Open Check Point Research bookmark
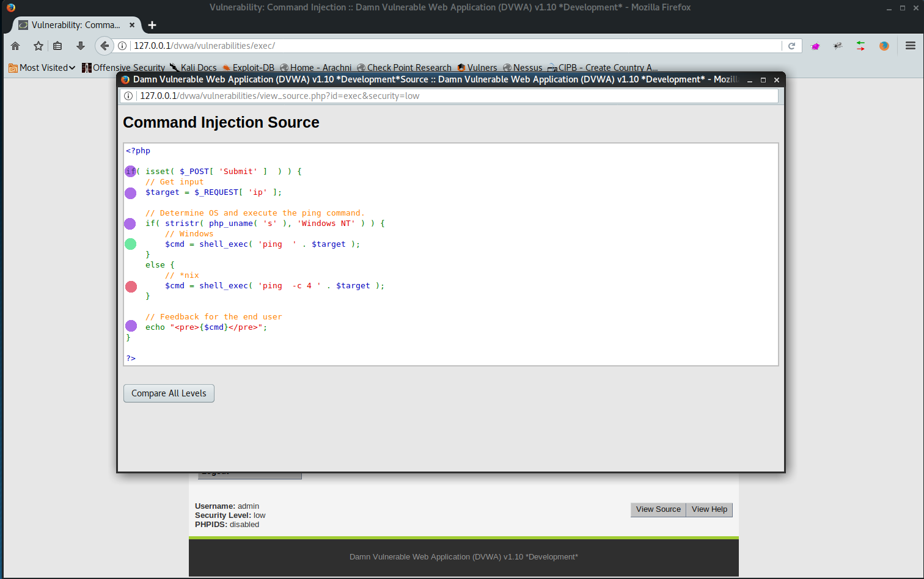The image size is (924, 579). click(x=404, y=68)
